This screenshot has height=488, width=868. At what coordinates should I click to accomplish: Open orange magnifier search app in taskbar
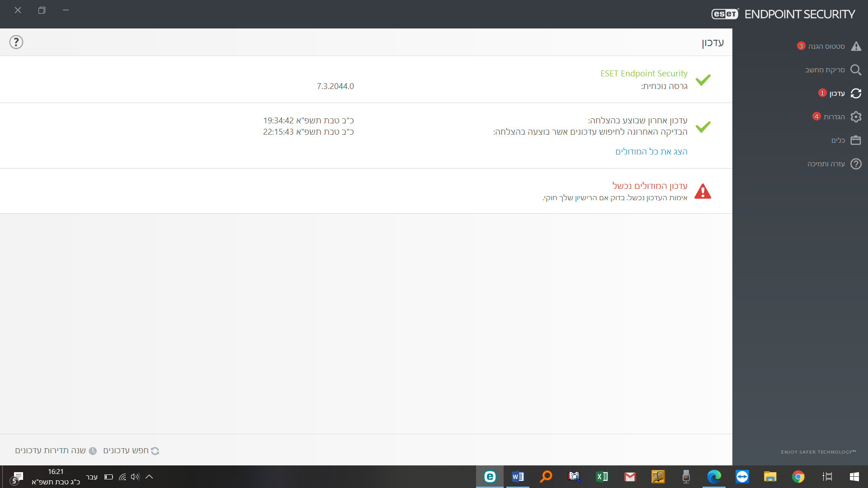click(546, 477)
